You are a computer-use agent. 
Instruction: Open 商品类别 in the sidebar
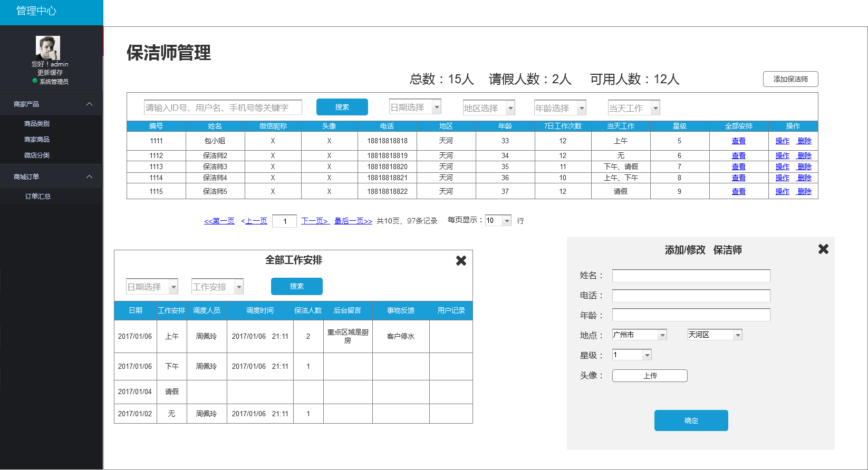click(37, 124)
